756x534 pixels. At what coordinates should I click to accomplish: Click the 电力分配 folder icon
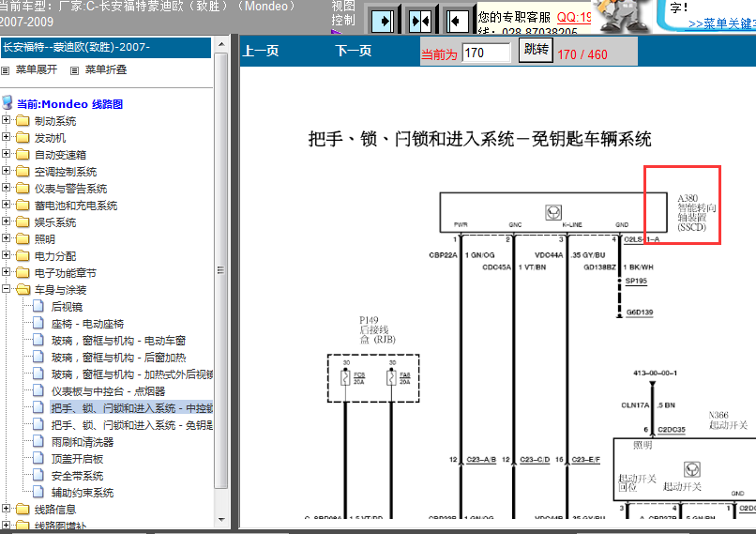(x=23, y=255)
